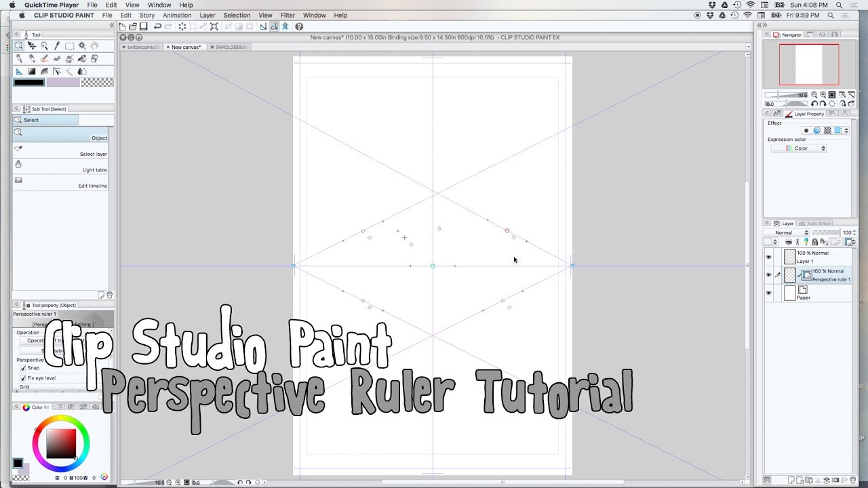Select the Ruler figure tool
868x488 pixels.
(x=18, y=71)
